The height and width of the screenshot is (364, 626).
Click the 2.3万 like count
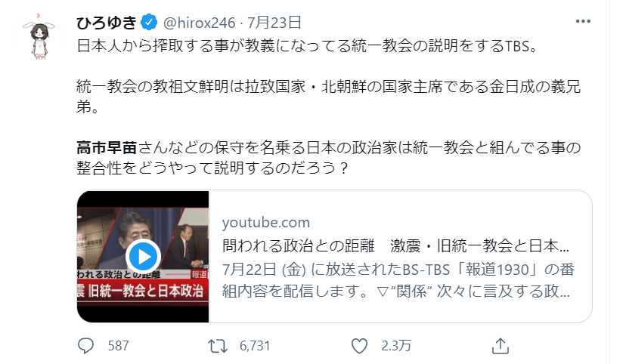395,346
